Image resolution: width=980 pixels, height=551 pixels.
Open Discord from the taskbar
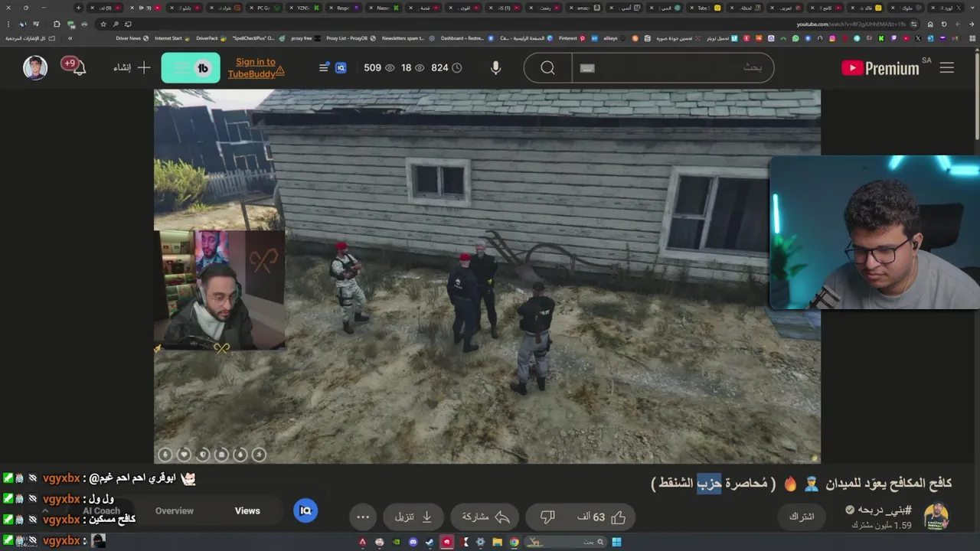[x=413, y=542]
